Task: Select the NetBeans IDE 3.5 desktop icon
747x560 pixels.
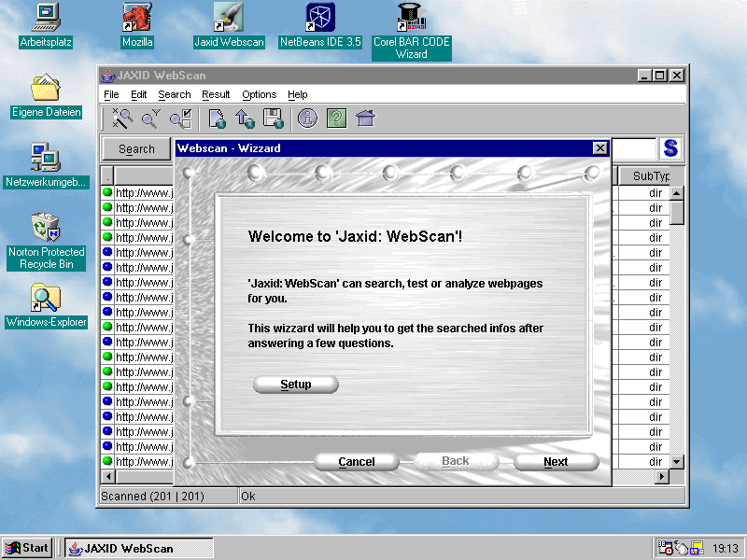Action: [320, 25]
